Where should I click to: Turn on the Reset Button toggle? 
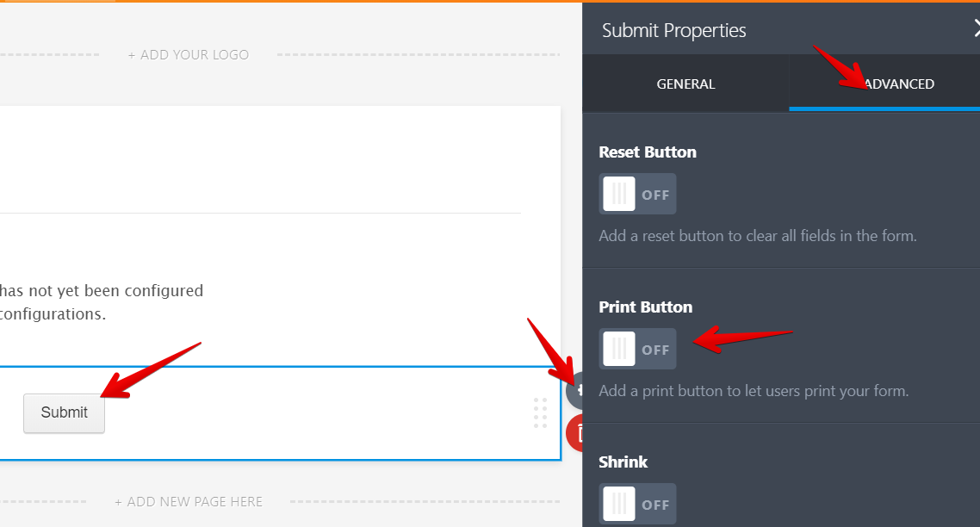[x=637, y=194]
